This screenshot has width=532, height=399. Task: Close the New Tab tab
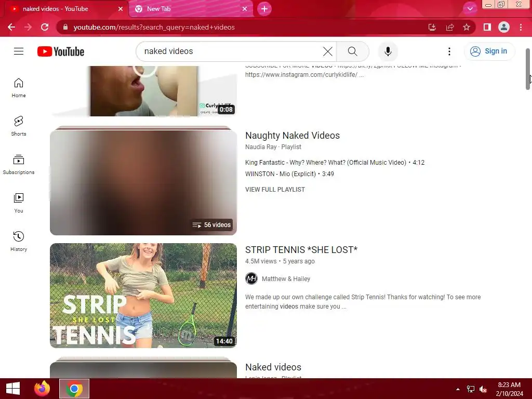pos(245,9)
